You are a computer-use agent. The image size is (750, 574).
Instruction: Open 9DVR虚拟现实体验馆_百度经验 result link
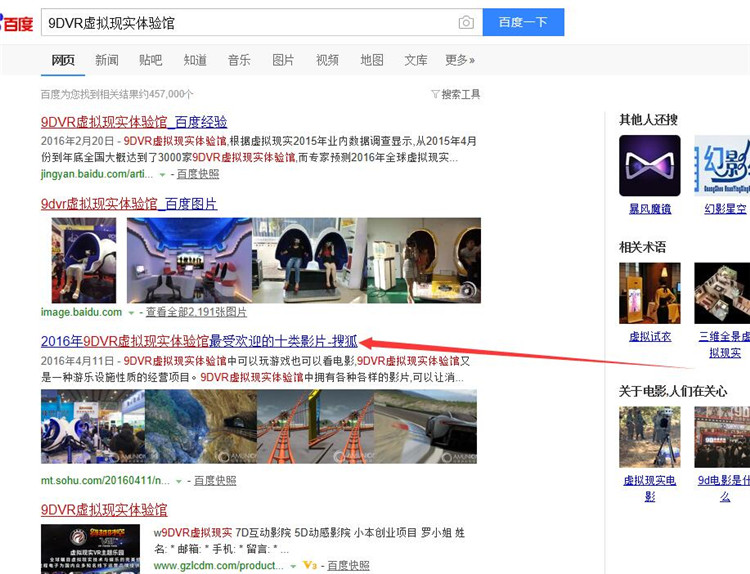(x=134, y=122)
